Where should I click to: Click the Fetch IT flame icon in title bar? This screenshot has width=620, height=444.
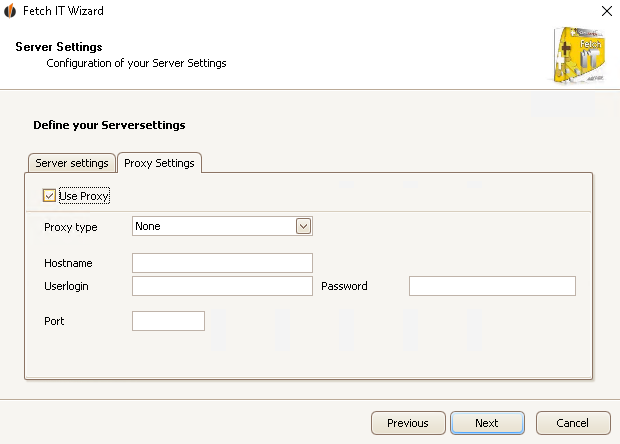[x=10, y=11]
